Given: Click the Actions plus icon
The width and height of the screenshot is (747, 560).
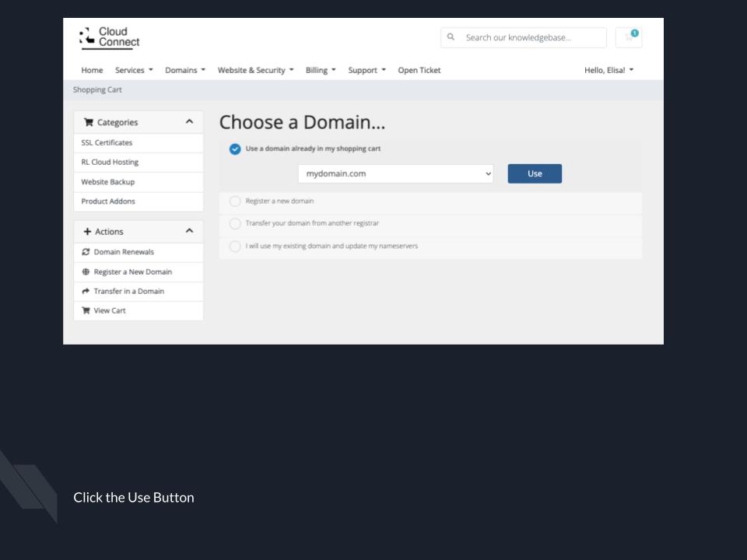Looking at the screenshot, I should [87, 232].
